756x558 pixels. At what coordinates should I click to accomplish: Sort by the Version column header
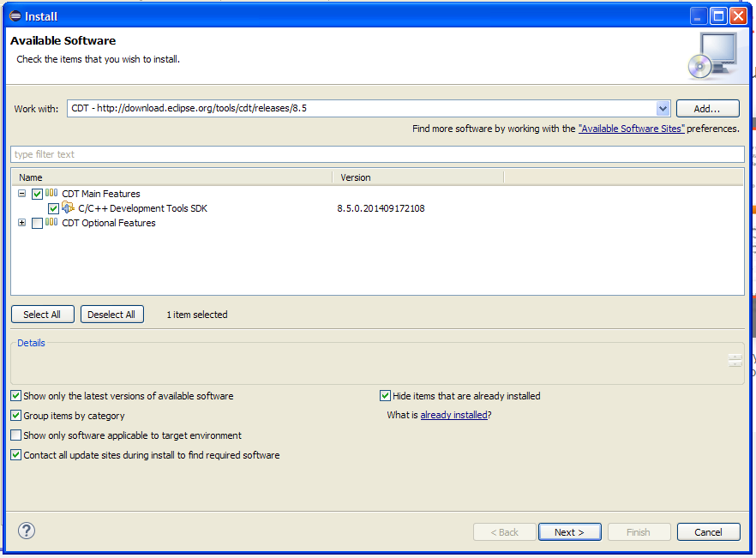418,177
